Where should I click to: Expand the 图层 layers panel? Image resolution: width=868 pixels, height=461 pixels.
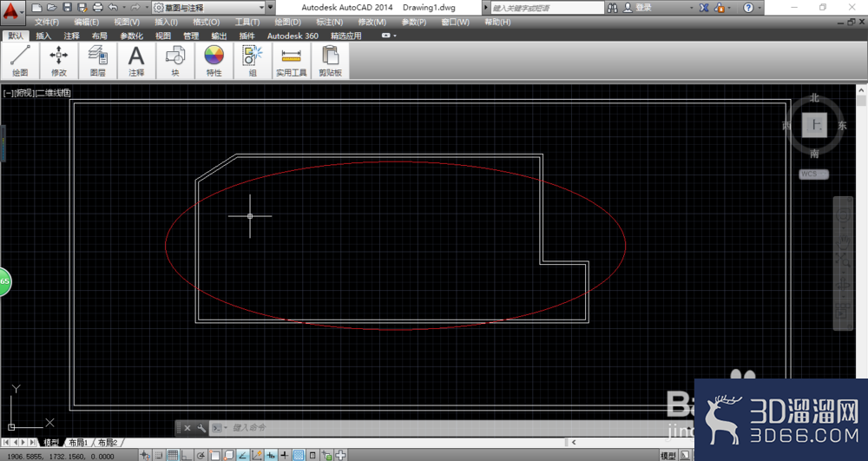click(97, 61)
